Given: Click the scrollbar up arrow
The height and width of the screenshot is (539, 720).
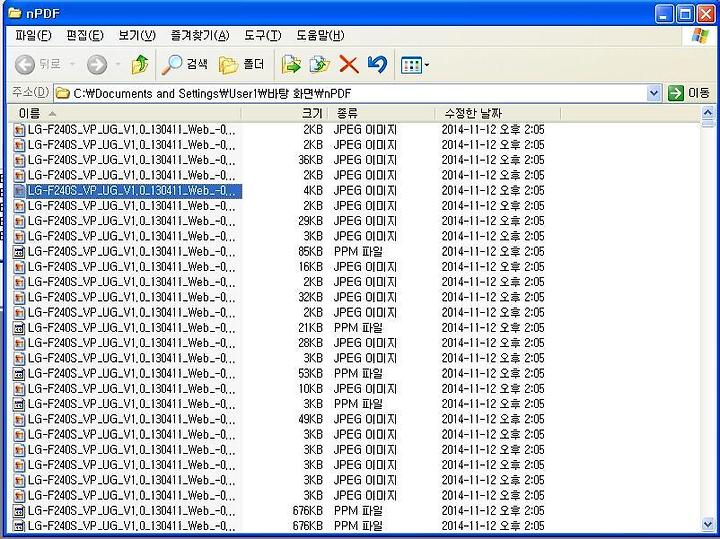Looking at the screenshot, I should [x=708, y=112].
